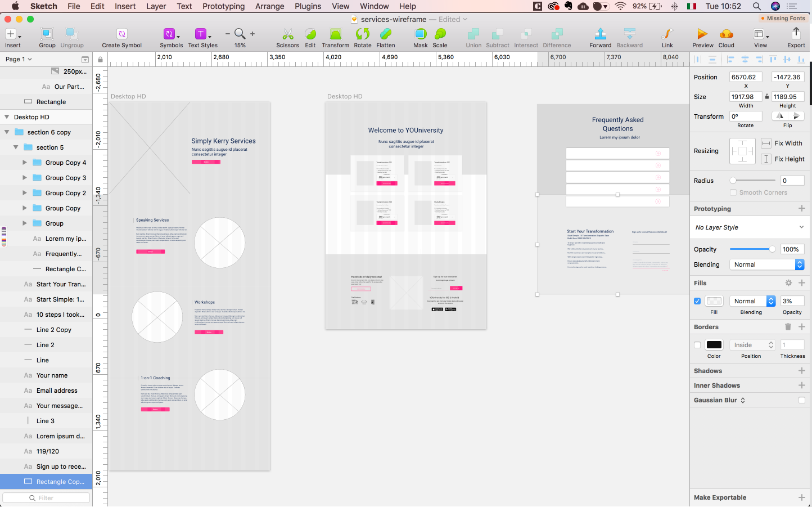The image size is (812, 507).
Task: Click the zoom magnifier icon
Action: (240, 34)
